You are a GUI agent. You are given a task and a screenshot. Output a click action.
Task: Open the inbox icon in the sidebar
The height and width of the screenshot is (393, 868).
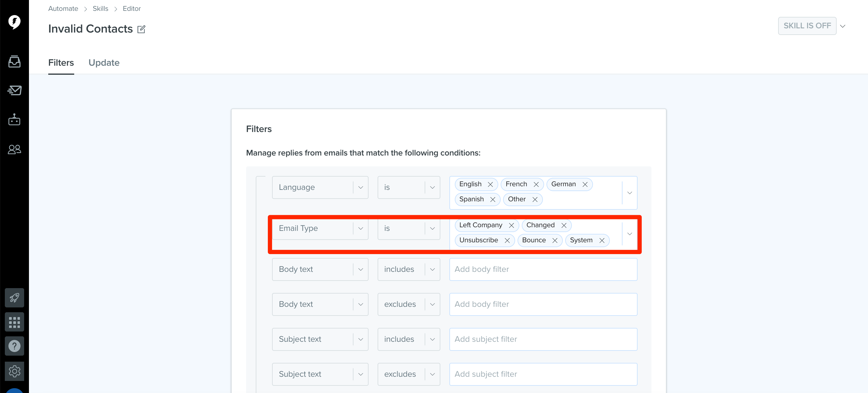(x=14, y=61)
